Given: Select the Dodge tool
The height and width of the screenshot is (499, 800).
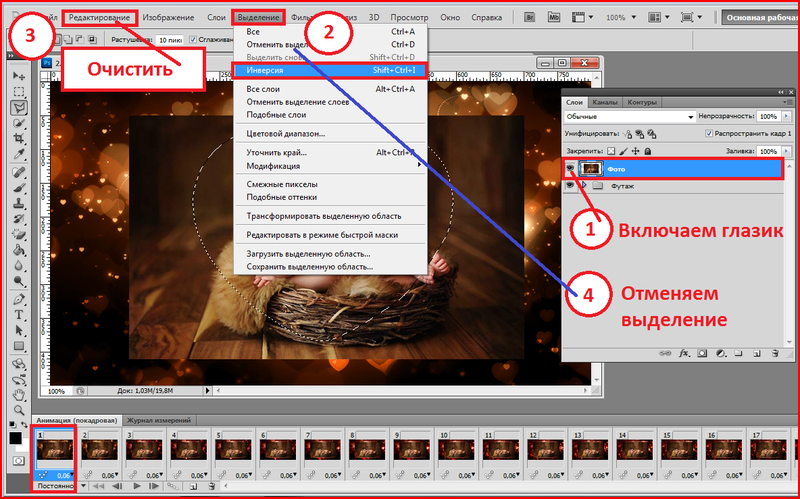Looking at the screenshot, I should point(19,282).
